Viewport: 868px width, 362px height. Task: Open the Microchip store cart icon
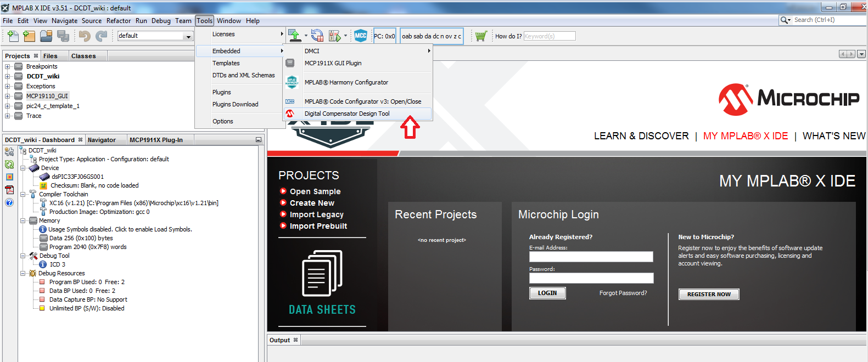[481, 36]
